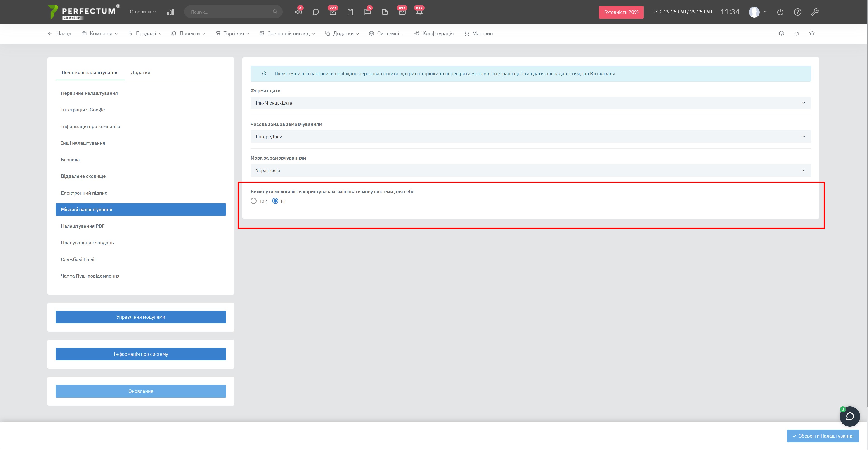
Task: Switch to the Додатки tab
Action: tap(140, 72)
